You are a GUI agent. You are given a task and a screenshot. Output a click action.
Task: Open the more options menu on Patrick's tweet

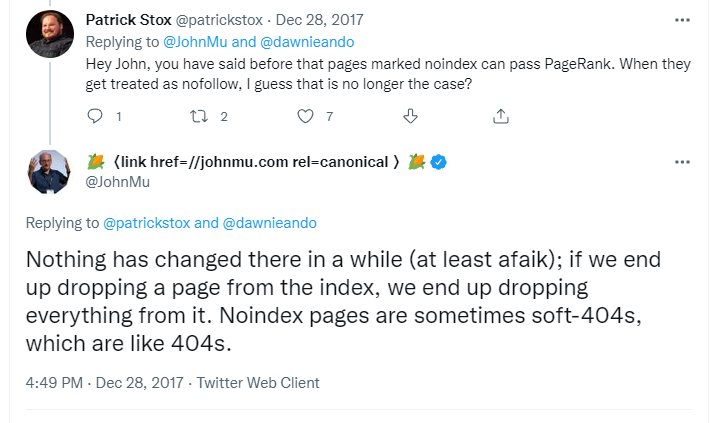[682, 20]
